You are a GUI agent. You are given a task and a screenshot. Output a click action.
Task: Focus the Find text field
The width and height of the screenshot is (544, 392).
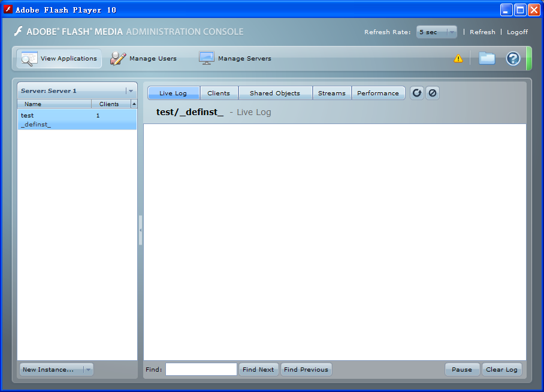point(201,369)
